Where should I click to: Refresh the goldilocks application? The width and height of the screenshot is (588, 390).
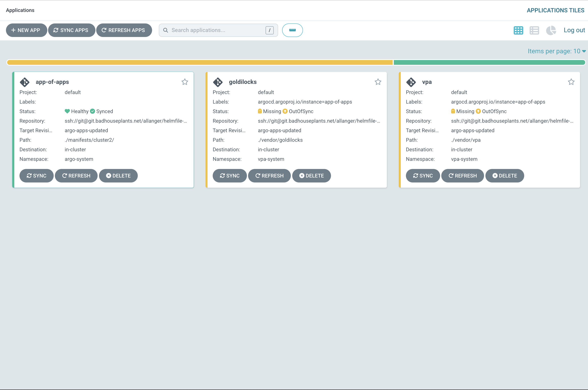269,176
